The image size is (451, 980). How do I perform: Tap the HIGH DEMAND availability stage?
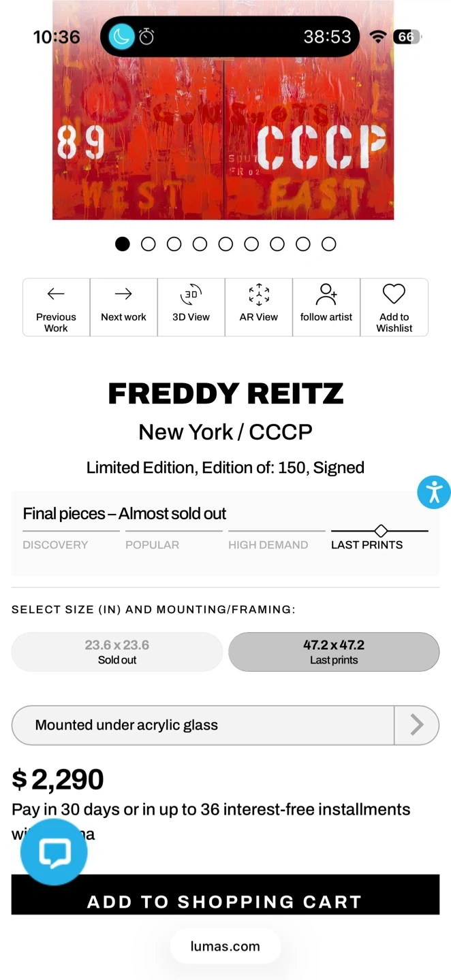click(x=268, y=544)
